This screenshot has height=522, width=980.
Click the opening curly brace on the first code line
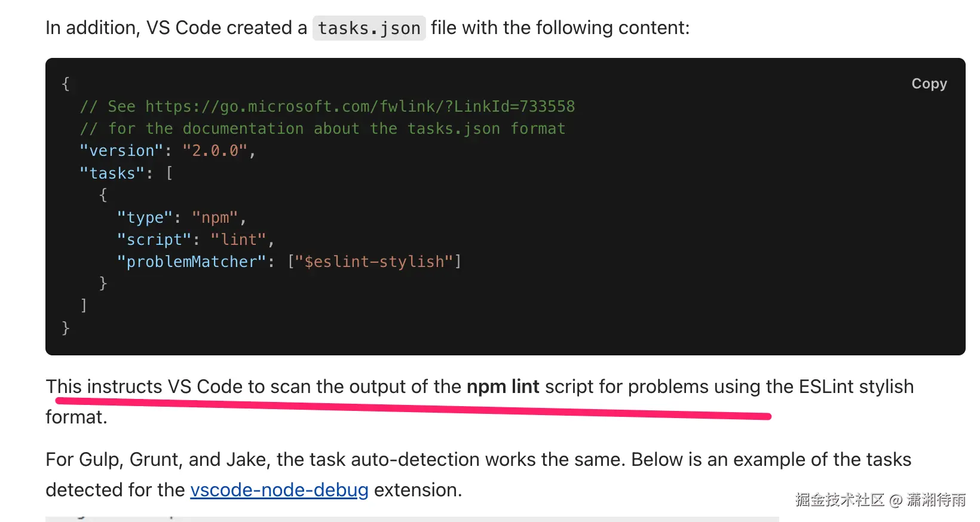click(66, 84)
